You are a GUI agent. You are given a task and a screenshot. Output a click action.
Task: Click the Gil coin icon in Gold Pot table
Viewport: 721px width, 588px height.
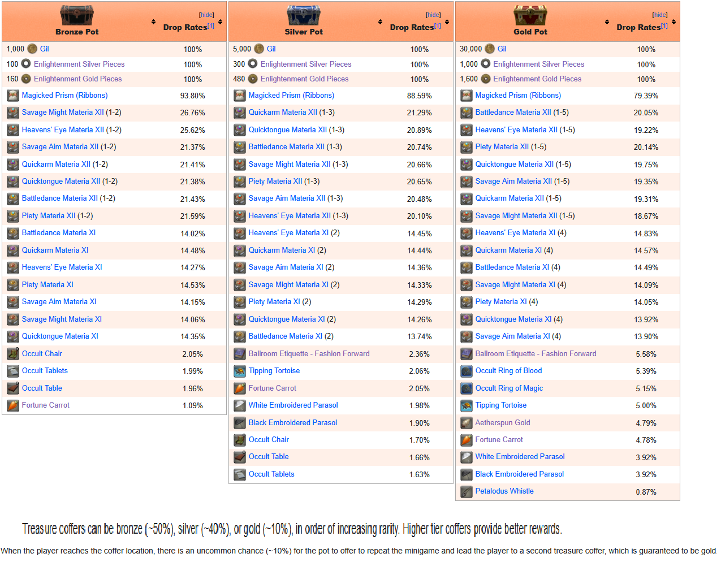coord(490,49)
